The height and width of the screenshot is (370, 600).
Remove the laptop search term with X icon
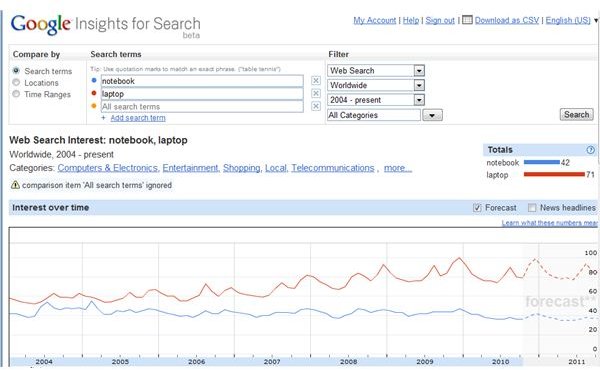(316, 93)
